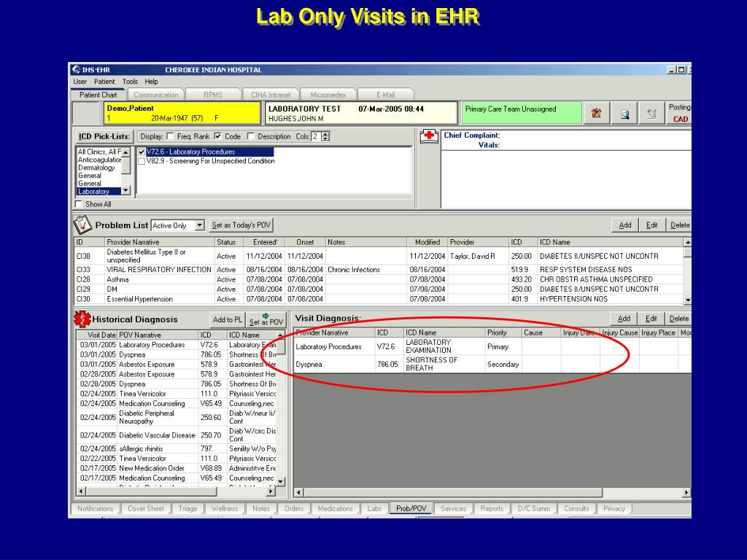Click the Historical Diagnosis red star icon
747x560 pixels.
point(82,319)
